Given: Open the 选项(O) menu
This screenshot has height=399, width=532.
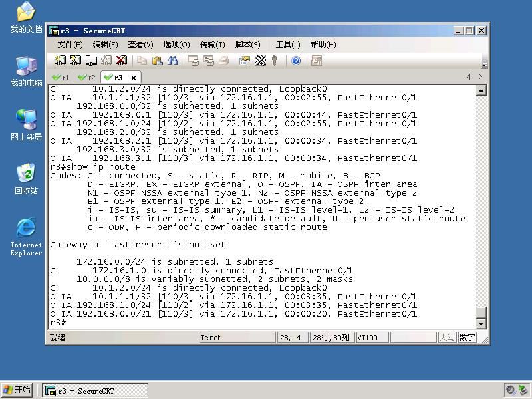Looking at the screenshot, I should click(176, 45).
